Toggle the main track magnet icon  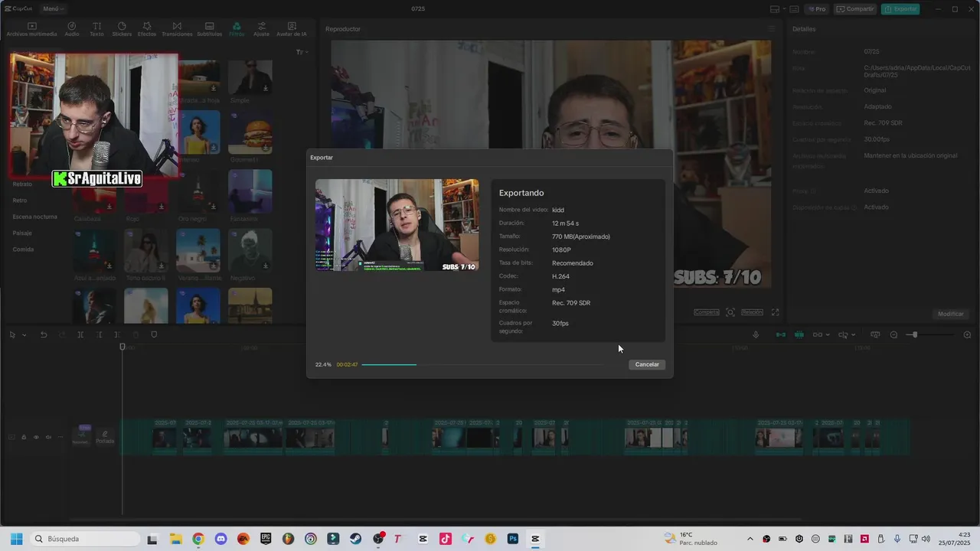tap(780, 334)
